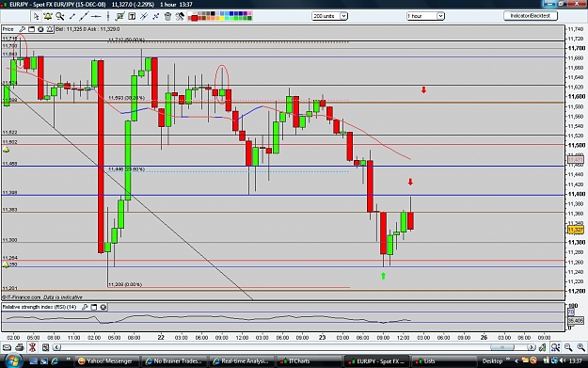Click the scroll left arrow of chart scrollbar
The image size is (588, 368).
point(56,347)
